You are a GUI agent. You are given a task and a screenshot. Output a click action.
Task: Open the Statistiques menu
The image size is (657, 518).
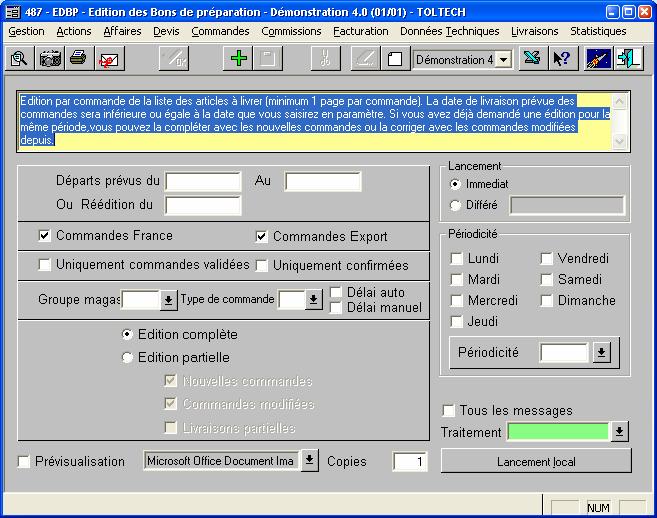tap(598, 31)
